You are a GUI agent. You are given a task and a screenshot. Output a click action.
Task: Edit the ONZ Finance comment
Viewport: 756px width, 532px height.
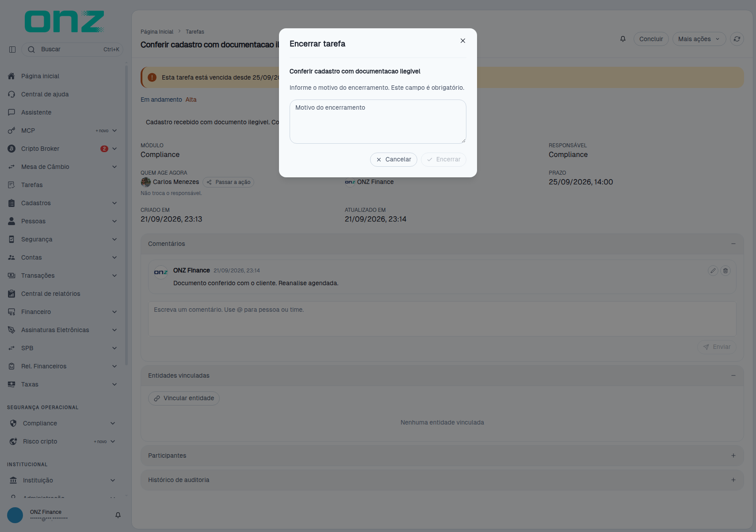[713, 271]
